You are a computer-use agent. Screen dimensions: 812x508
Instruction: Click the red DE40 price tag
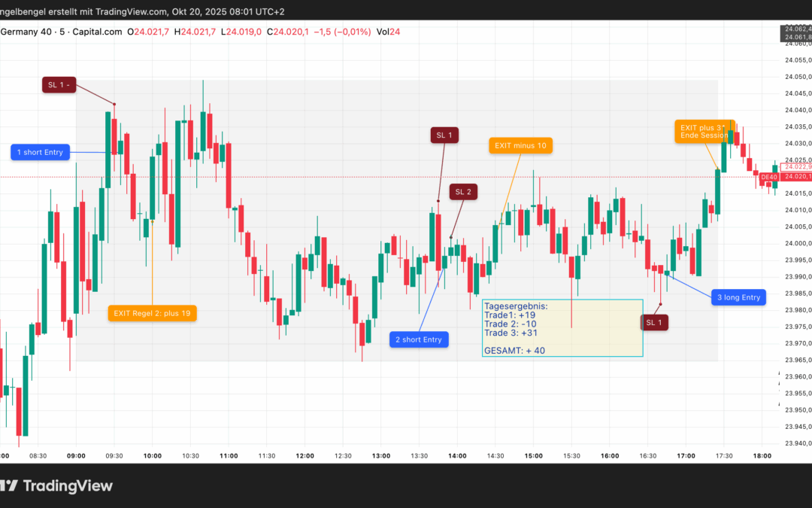[x=768, y=177]
